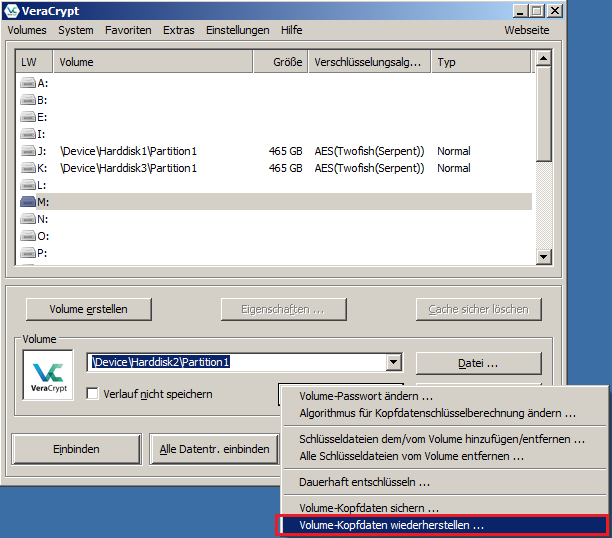Sort by Verschlüsselungsalg... column header
Screen dimensions: 612x538
[x=370, y=62]
